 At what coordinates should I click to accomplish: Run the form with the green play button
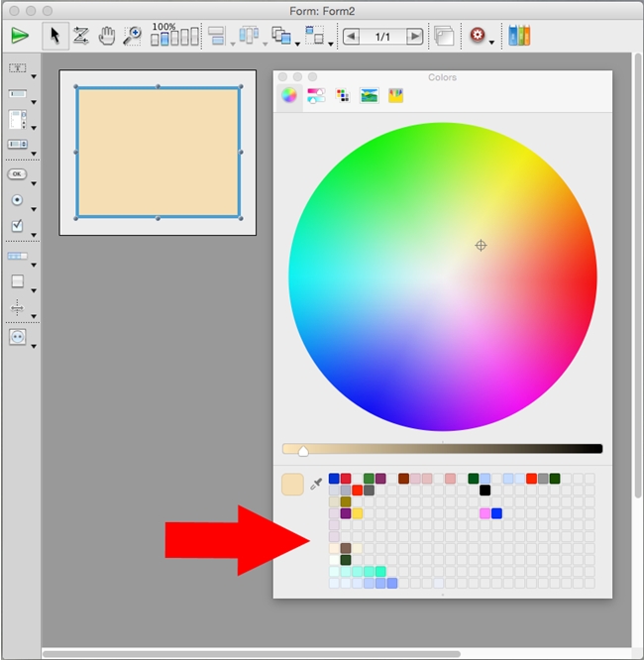[19, 36]
